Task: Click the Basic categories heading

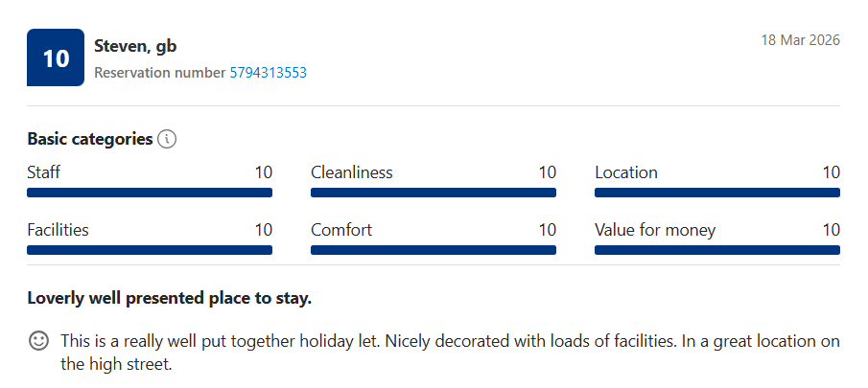Action: click(90, 139)
